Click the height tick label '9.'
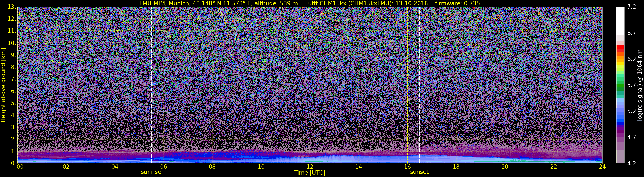Screen dimensions: 644x177 (13, 55)
